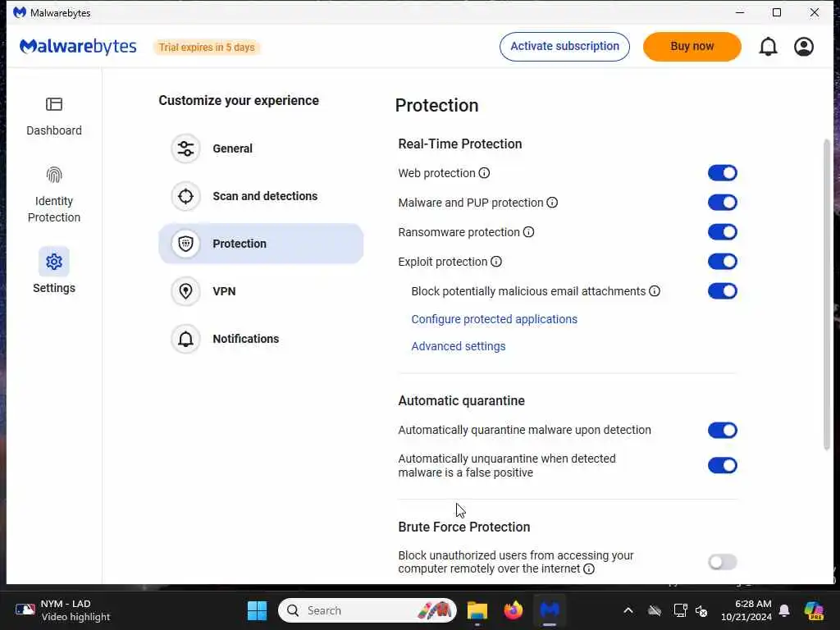Toggle Block malicious email attachments switch
The height and width of the screenshot is (630, 840).
tap(722, 291)
